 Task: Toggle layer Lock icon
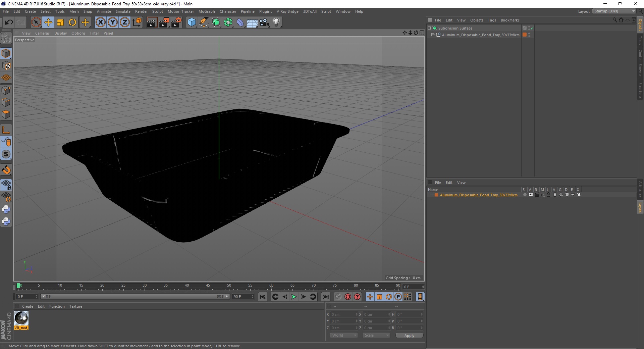[549, 195]
